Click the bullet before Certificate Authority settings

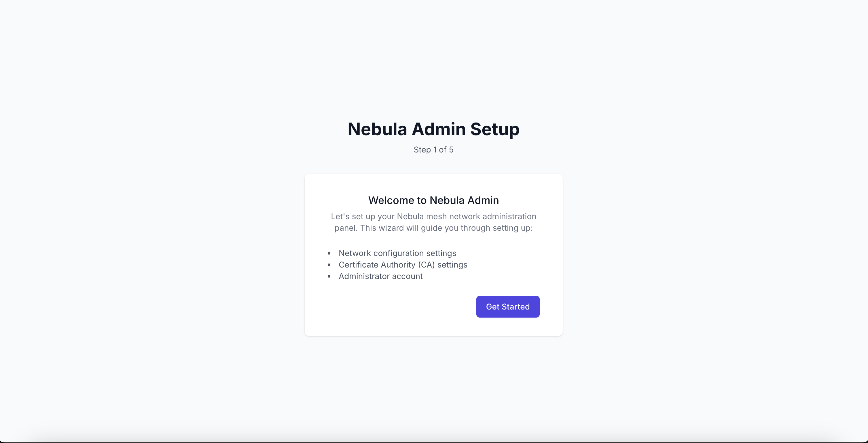pos(329,265)
